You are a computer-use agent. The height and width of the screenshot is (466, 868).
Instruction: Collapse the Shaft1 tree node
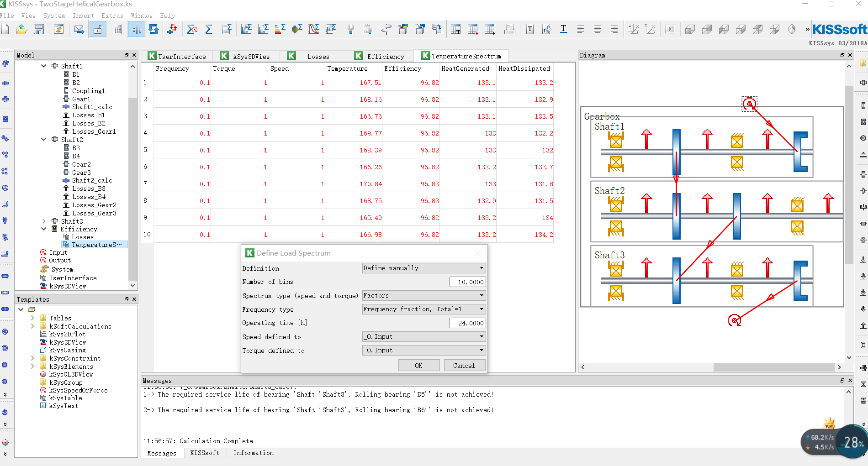point(43,66)
